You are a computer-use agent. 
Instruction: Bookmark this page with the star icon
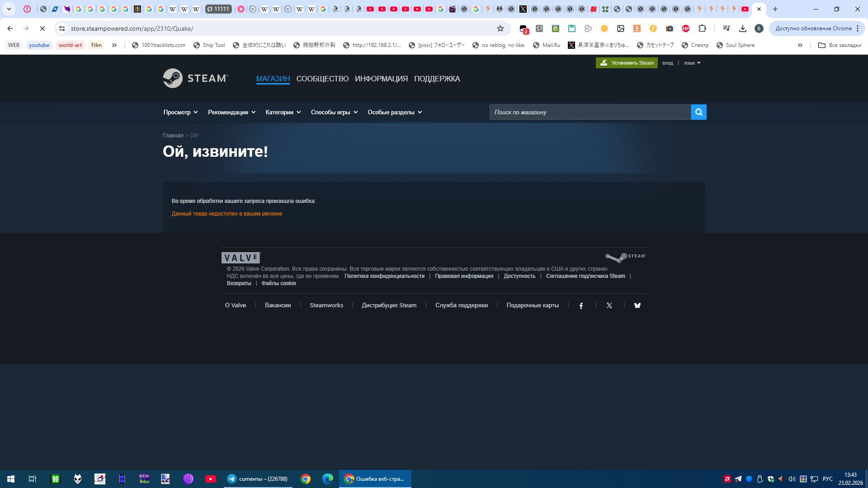(x=500, y=28)
